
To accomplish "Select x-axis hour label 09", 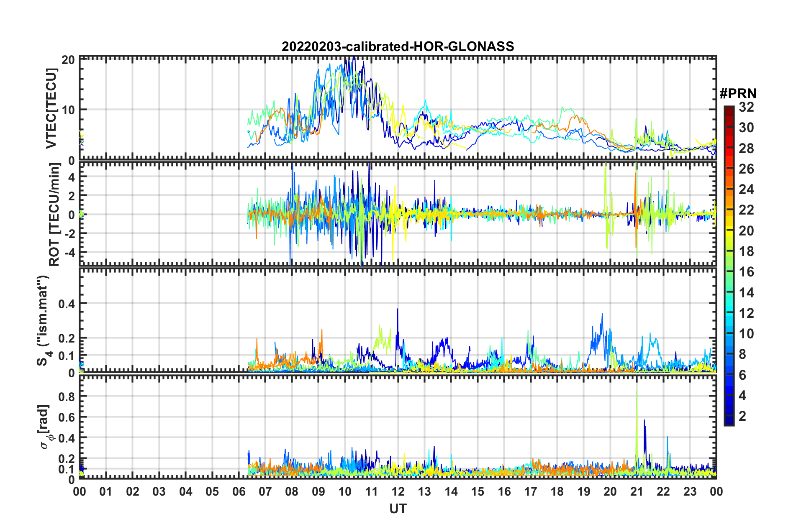I will pos(318,491).
